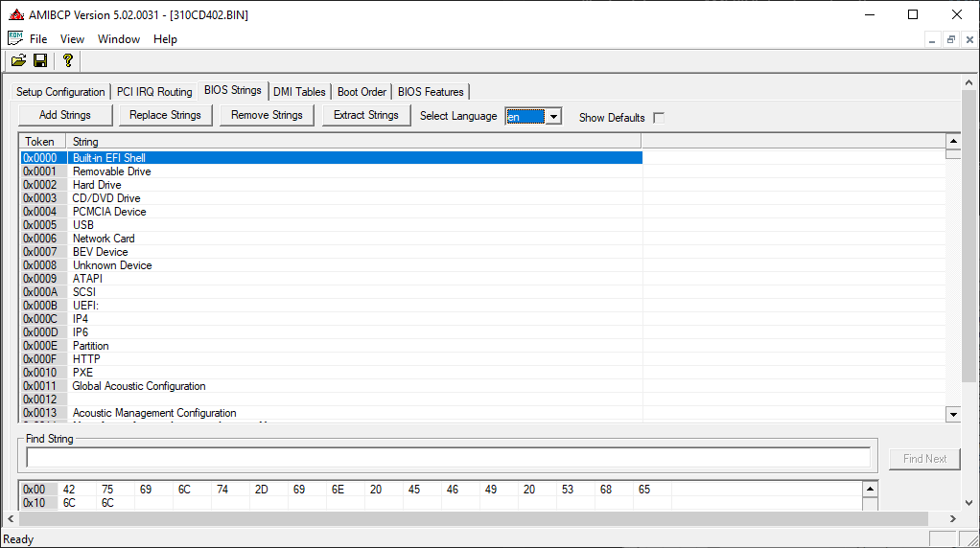980x548 pixels.
Task: Click the Add Strings button
Action: [x=65, y=115]
